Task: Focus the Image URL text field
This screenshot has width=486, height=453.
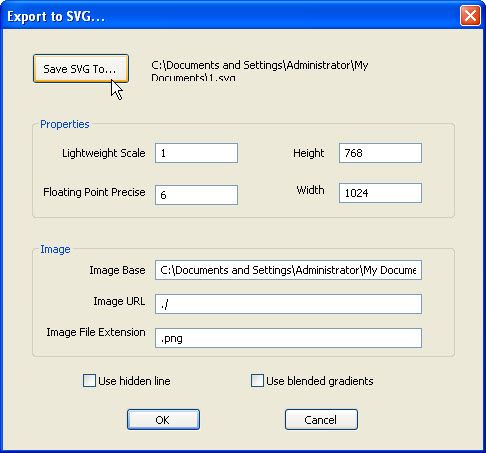Action: (x=288, y=304)
